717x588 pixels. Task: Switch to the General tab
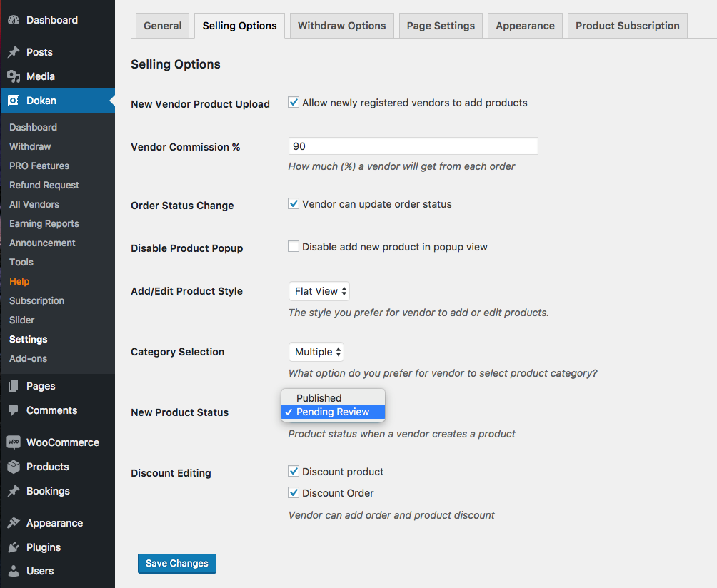click(162, 26)
